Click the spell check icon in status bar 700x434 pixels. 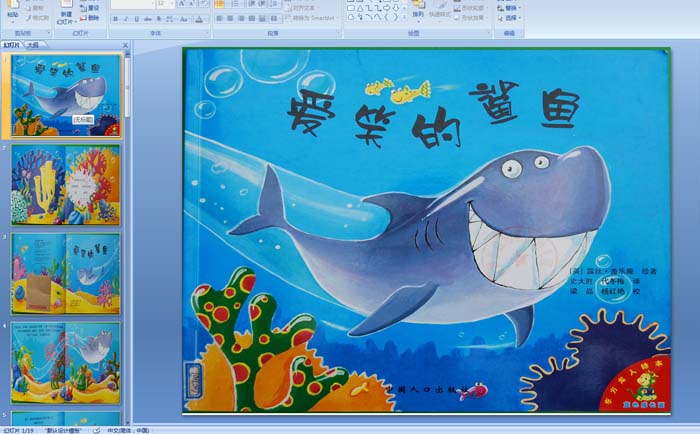click(96, 430)
